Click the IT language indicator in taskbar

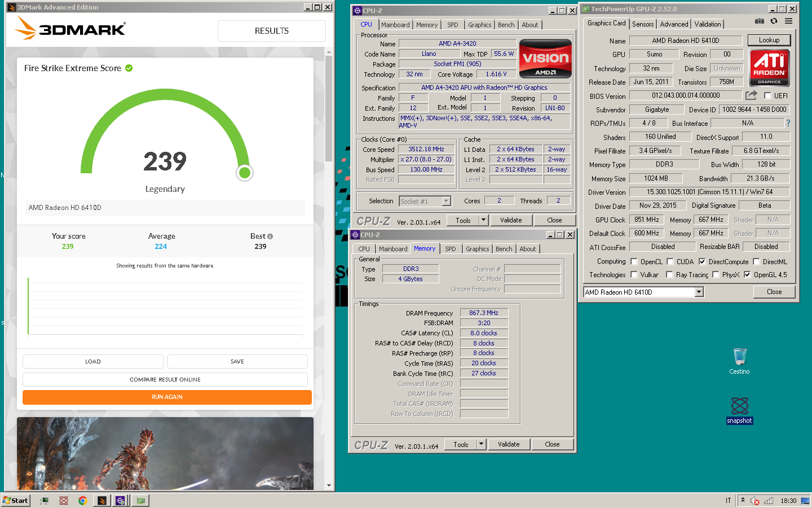point(728,501)
